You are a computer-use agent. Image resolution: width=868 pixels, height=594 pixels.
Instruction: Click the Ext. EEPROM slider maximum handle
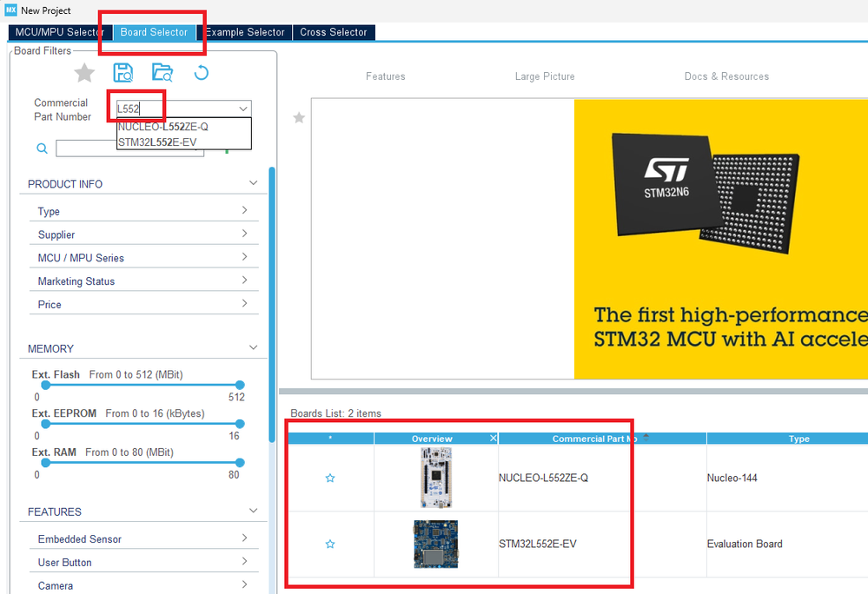coord(240,424)
